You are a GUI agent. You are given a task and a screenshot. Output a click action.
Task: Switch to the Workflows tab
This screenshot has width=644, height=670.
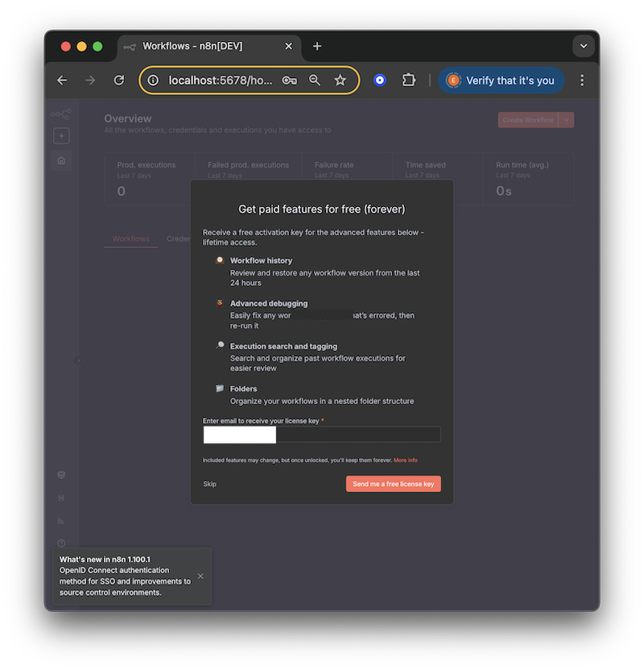click(131, 239)
